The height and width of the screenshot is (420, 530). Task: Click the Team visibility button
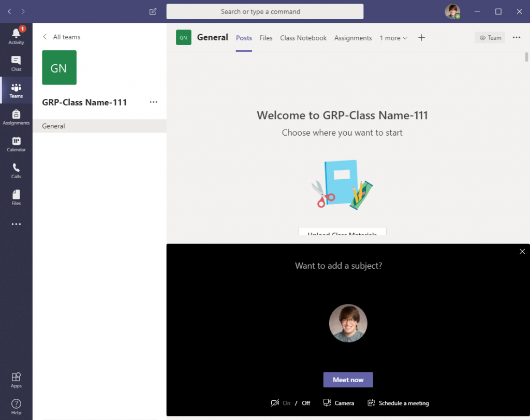click(490, 37)
